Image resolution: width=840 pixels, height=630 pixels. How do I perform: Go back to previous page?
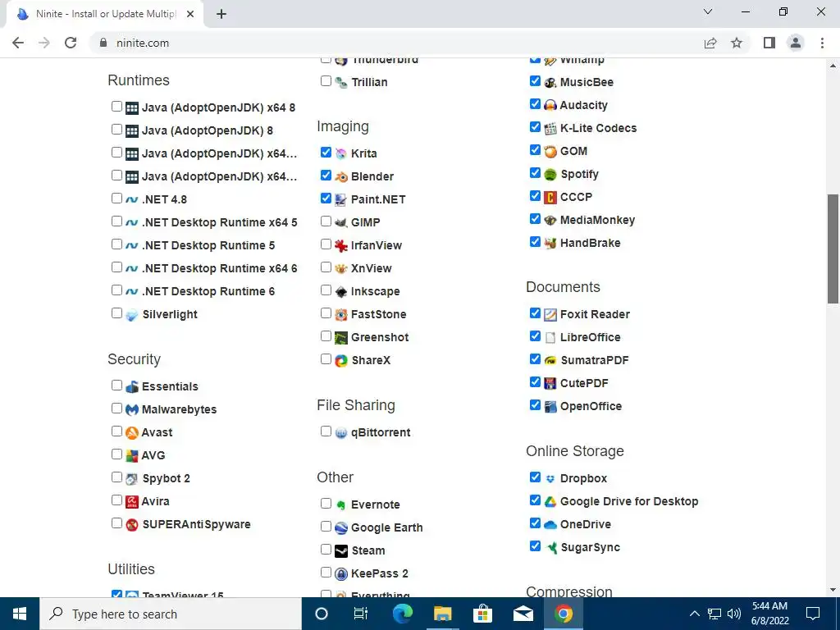click(x=18, y=43)
